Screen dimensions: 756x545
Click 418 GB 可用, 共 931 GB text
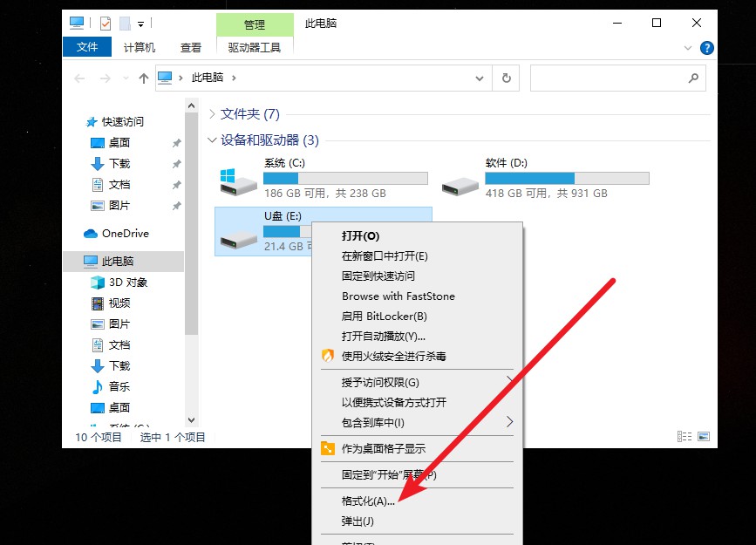point(546,193)
